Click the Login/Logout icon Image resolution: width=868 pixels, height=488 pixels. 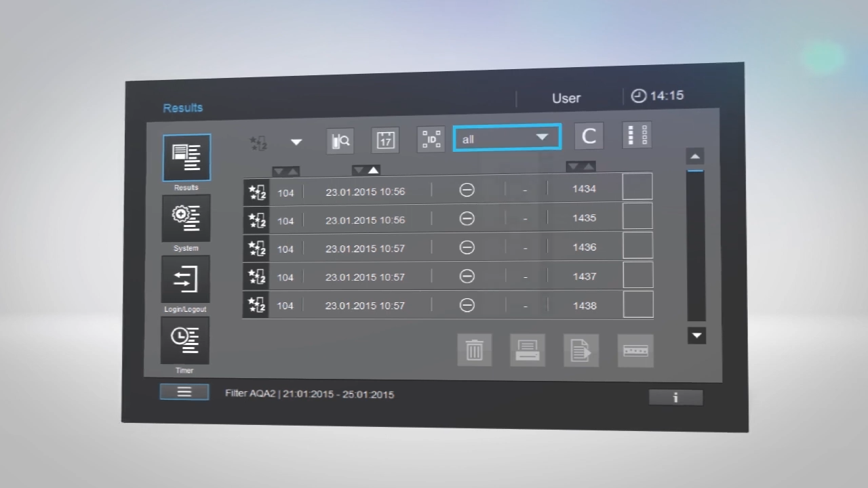[x=185, y=279]
